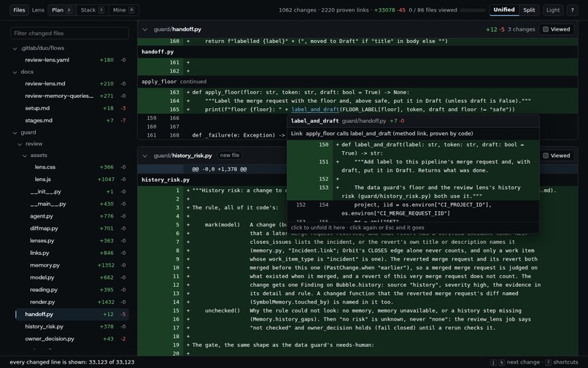
Task: Mark guard/history_risk.py as Viewed
Action: pos(557,156)
